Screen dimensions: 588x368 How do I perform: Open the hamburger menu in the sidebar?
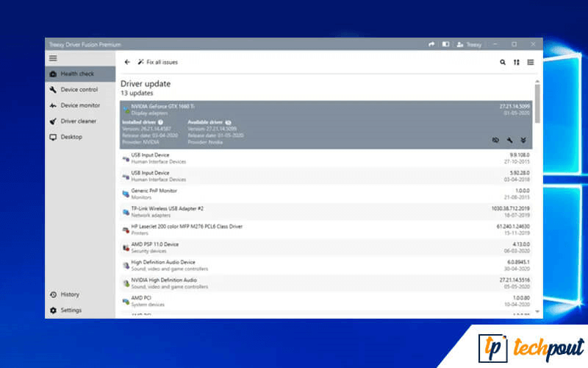point(53,58)
